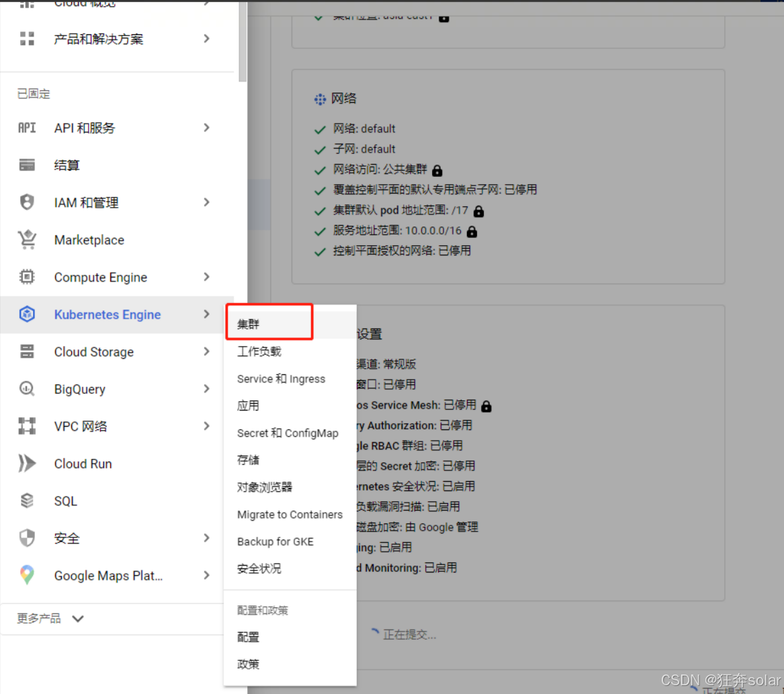Click the 网络 section heading icon
Screen dimensions: 784x694
[x=320, y=99]
